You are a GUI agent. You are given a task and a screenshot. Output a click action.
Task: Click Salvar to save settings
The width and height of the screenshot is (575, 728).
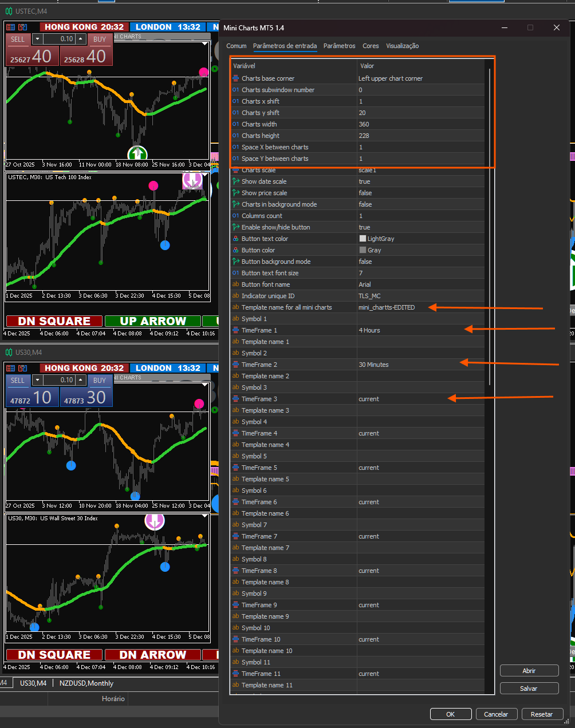[529, 689]
